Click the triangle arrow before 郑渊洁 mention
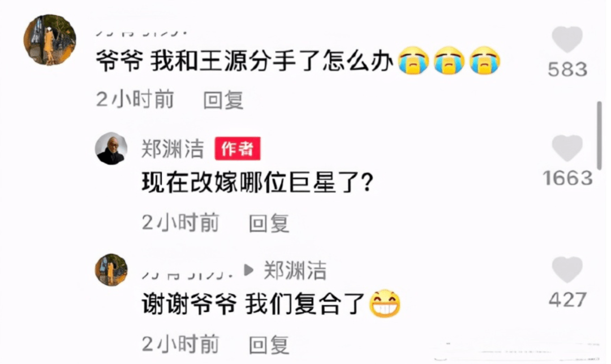The height and width of the screenshot is (364, 611). [x=248, y=270]
